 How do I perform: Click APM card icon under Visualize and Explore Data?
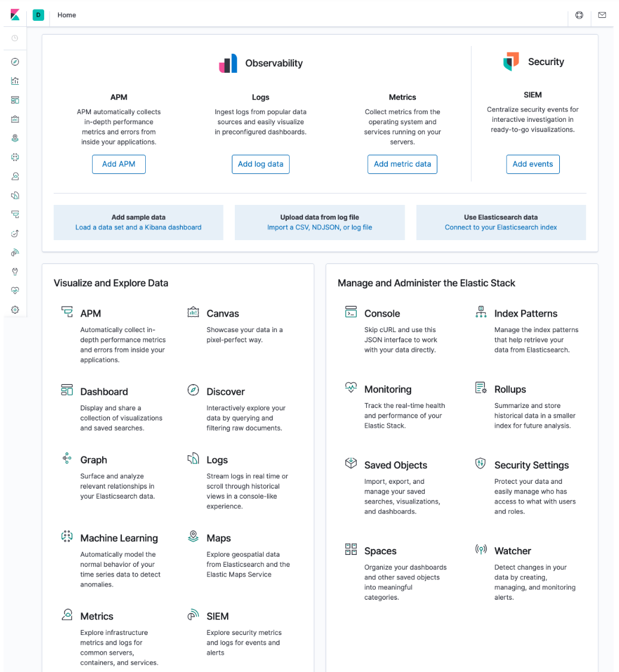click(67, 312)
